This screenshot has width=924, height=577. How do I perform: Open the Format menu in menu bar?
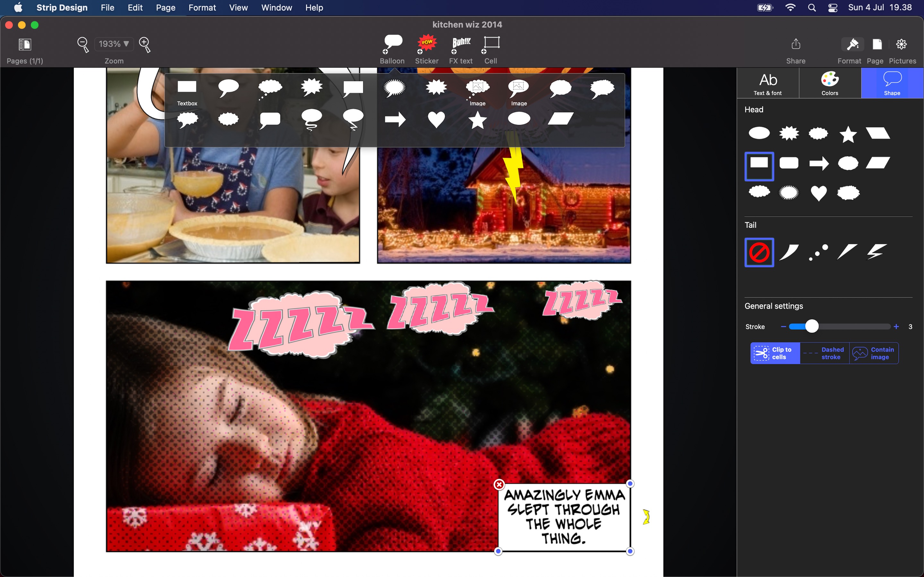[x=202, y=8]
